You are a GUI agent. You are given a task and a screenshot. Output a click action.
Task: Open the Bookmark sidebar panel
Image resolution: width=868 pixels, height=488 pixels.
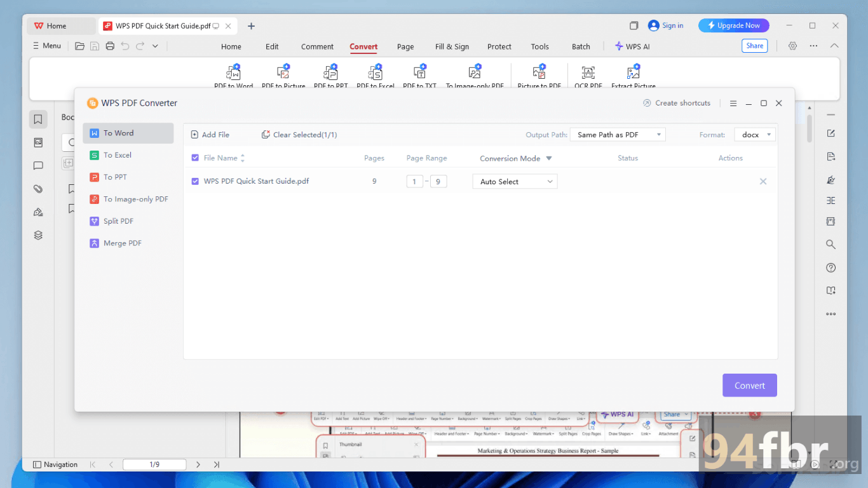pyautogui.click(x=38, y=119)
